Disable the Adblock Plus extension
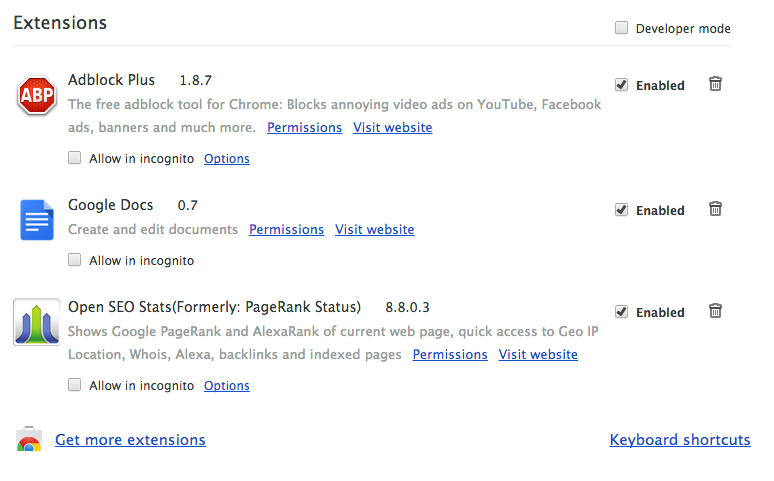Viewport: 774px width, 481px height. (x=622, y=85)
